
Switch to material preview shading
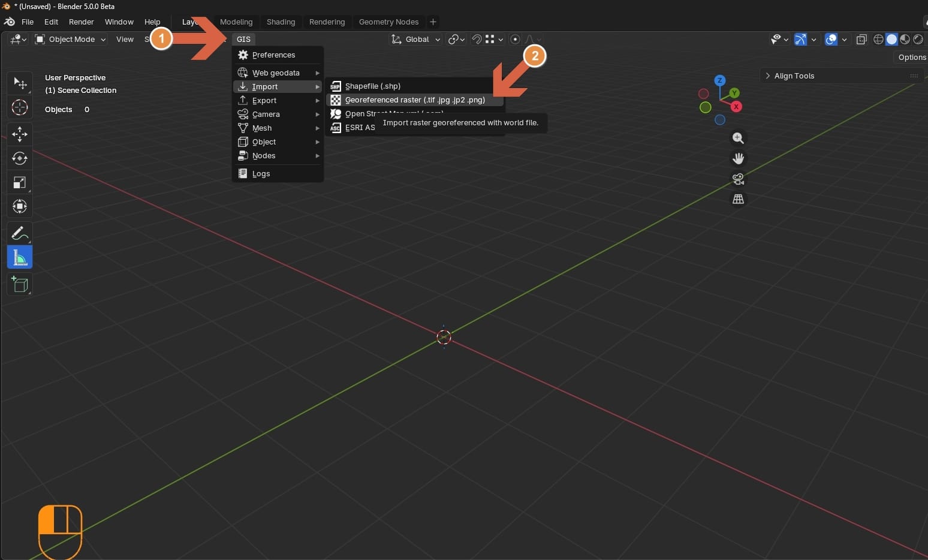pos(905,39)
